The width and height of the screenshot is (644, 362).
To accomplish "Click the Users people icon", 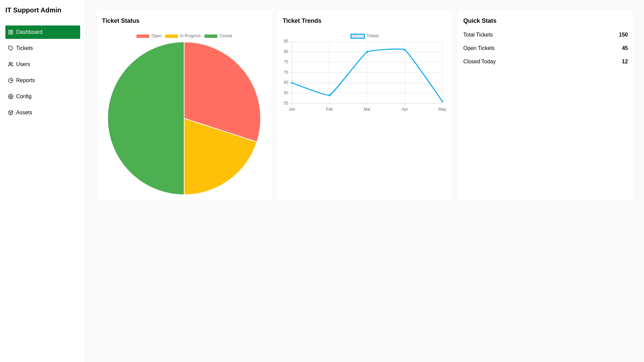I will tap(11, 64).
